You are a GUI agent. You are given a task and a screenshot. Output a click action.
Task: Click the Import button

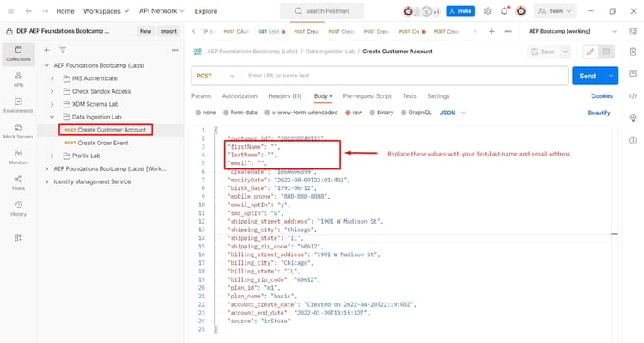[168, 31]
